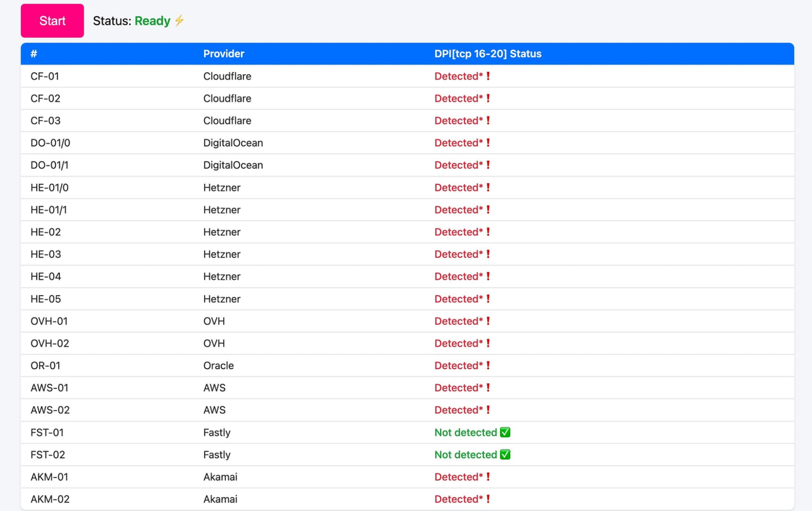
Task: Click the AWS provider in AWS-01 row
Action: tap(214, 388)
